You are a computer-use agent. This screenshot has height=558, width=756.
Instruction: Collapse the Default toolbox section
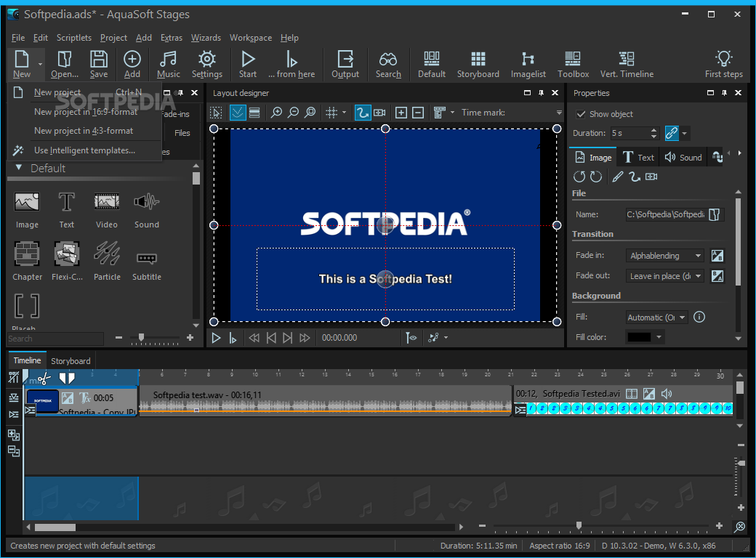pos(19,168)
